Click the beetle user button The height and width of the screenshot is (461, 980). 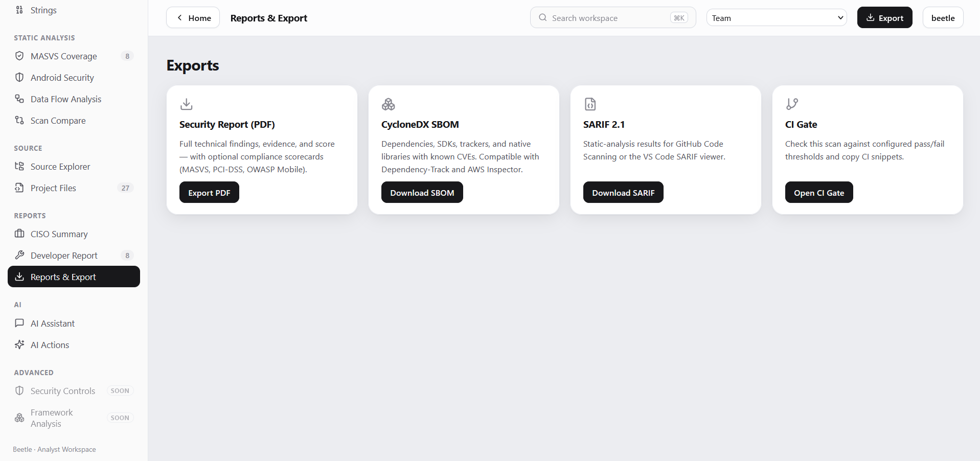[x=943, y=17]
